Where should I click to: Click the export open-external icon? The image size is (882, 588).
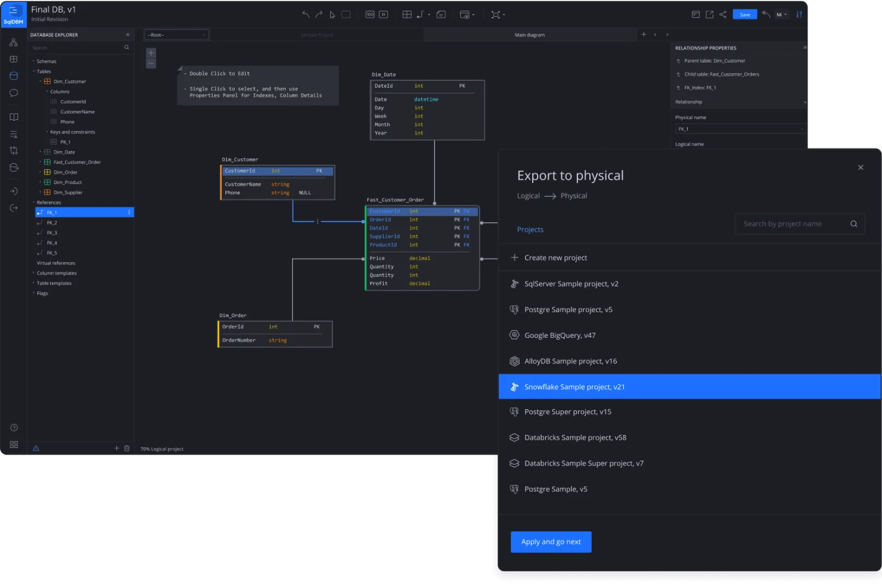click(x=709, y=14)
